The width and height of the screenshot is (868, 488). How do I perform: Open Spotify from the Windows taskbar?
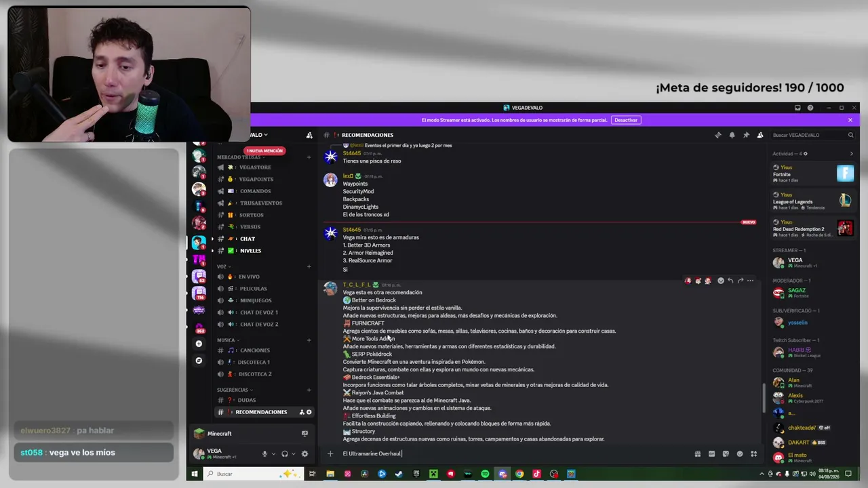[485, 474]
